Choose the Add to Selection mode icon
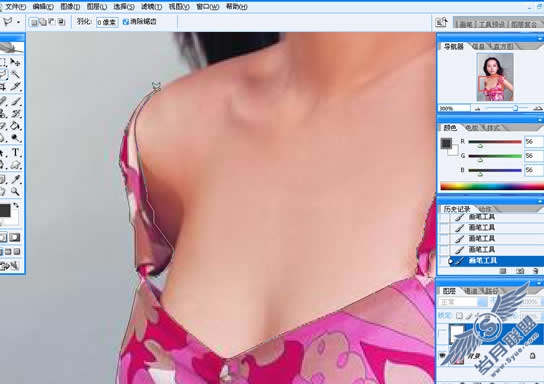The image size is (544, 384). coord(43,23)
